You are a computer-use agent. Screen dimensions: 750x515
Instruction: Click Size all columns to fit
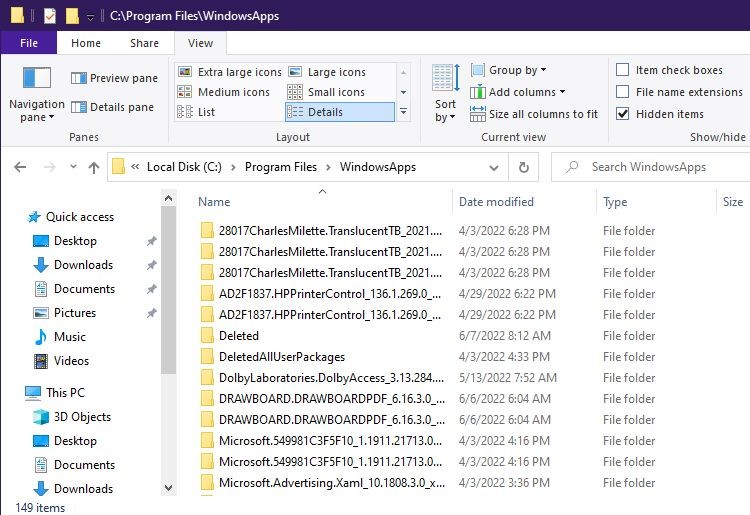coord(534,114)
